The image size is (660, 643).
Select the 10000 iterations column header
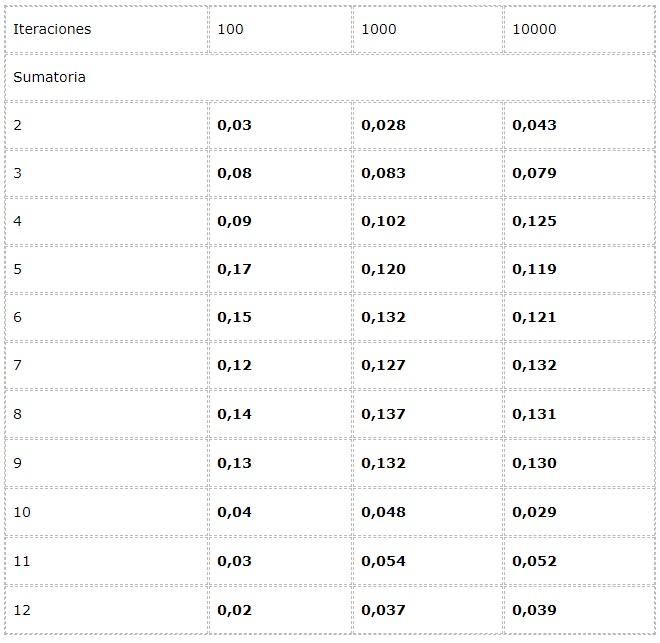point(534,29)
